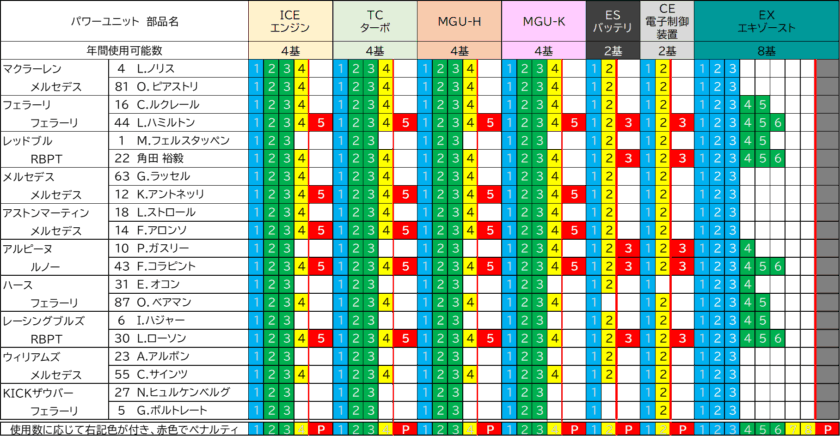Select team name レーシングブルズ
Viewport: 840px width, 436px height.
pos(43,321)
